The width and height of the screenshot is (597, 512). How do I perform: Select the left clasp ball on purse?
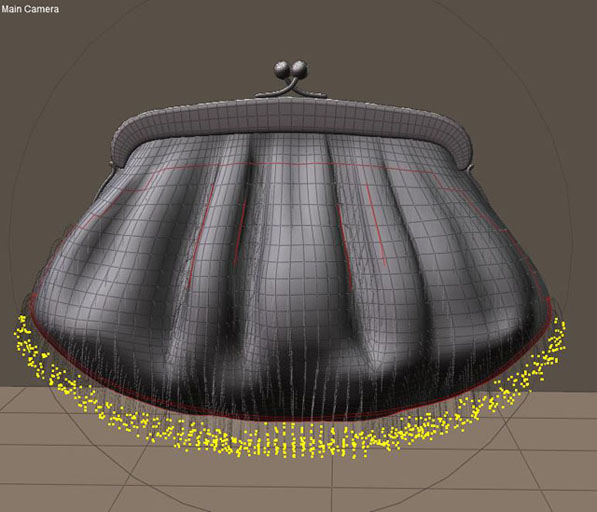point(282,70)
